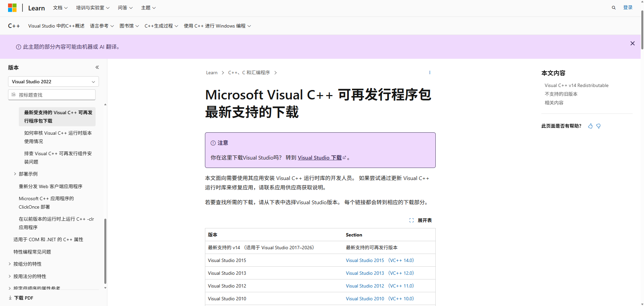The image size is (644, 306).
Task: Open 排查 Visual C++ 可再发行组件安装问题
Action: click(58, 158)
